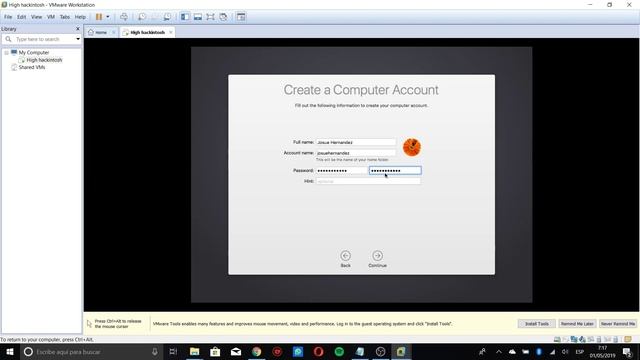Click the Account name field
Viewport: 640px width, 360px height.
click(356, 153)
